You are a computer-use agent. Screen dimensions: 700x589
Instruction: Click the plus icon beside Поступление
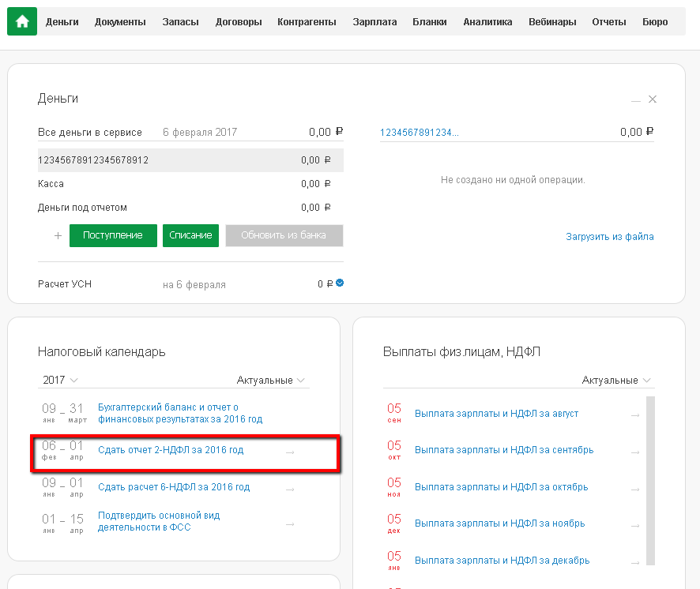coord(58,235)
